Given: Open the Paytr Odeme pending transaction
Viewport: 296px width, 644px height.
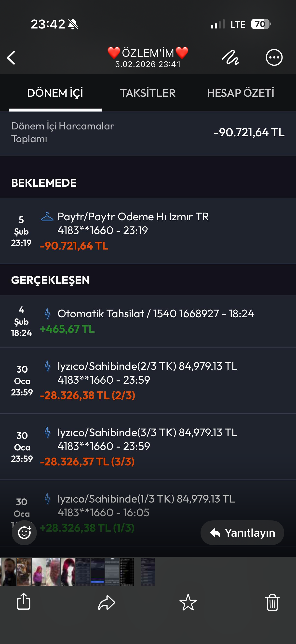Looking at the screenshot, I should (148, 231).
